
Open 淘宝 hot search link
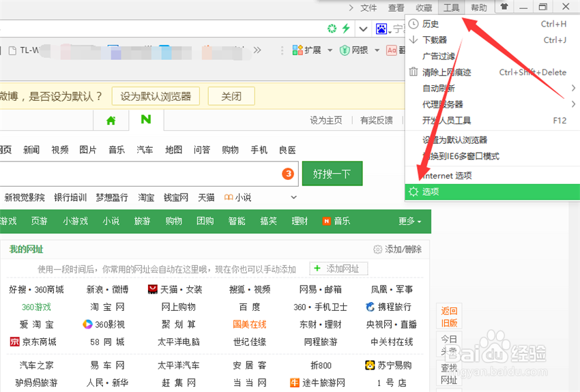[146, 198]
